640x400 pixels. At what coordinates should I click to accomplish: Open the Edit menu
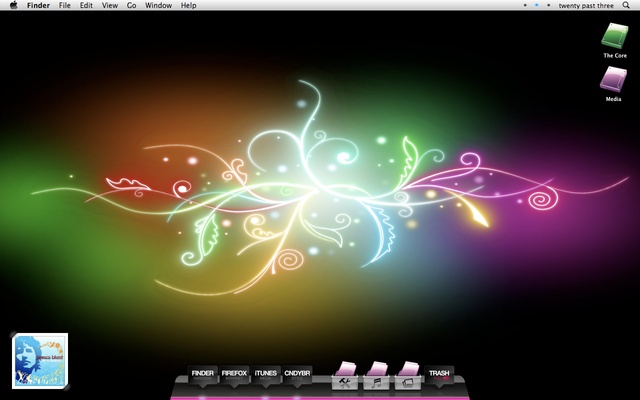[86, 5]
